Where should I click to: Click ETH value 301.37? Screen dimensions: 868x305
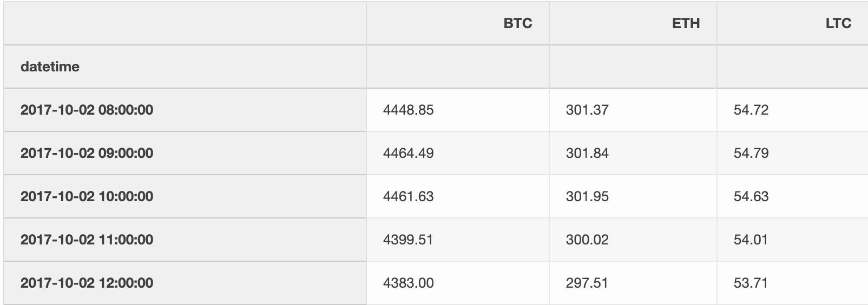(587, 110)
